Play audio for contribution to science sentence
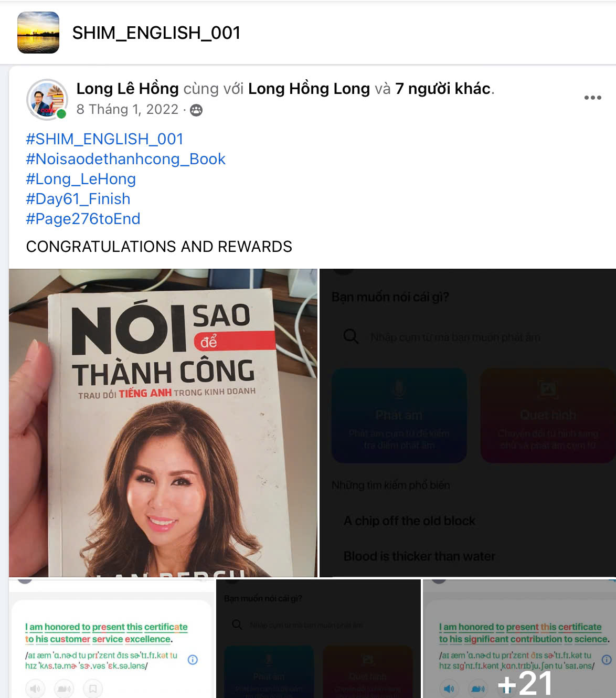The width and height of the screenshot is (616, 698). pos(449,689)
